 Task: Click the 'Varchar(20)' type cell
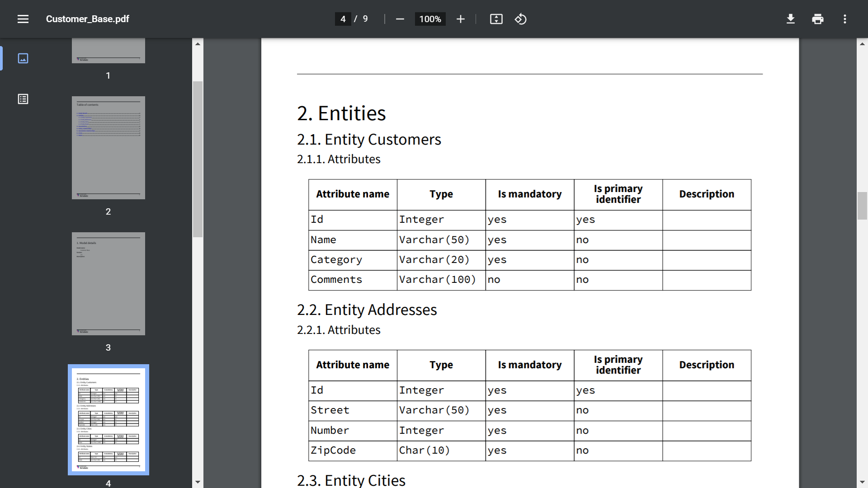coord(441,260)
